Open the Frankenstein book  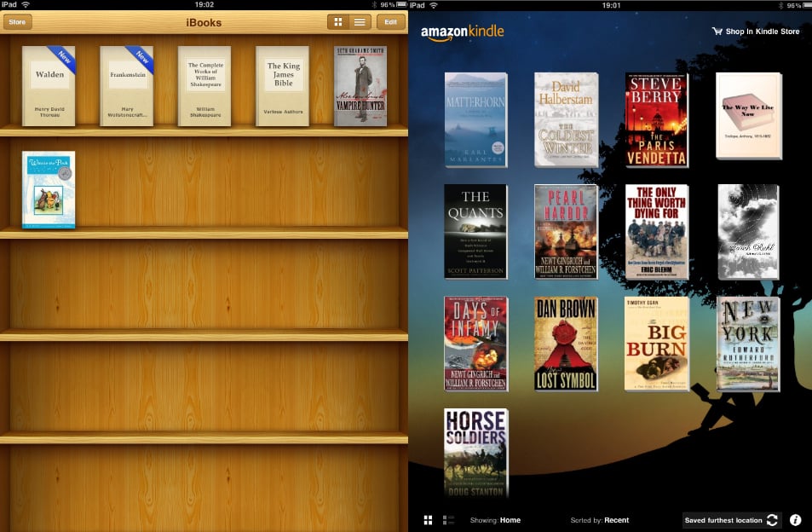[127, 86]
